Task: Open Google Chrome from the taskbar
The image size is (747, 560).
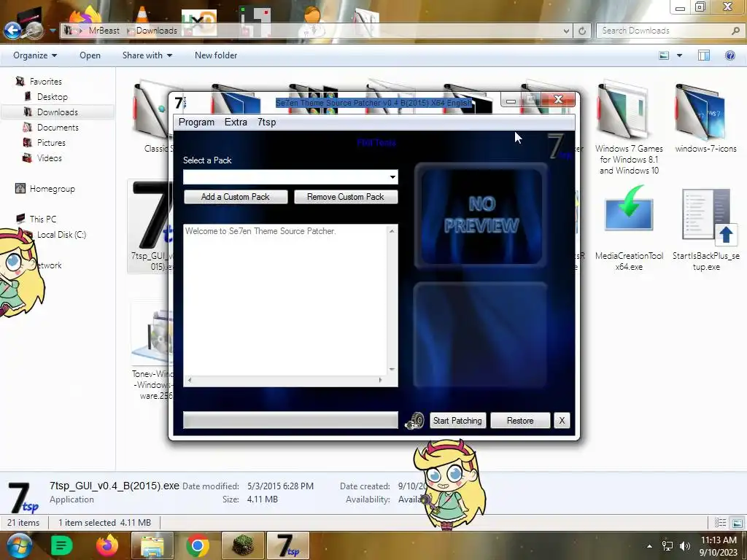Action: coord(197,545)
